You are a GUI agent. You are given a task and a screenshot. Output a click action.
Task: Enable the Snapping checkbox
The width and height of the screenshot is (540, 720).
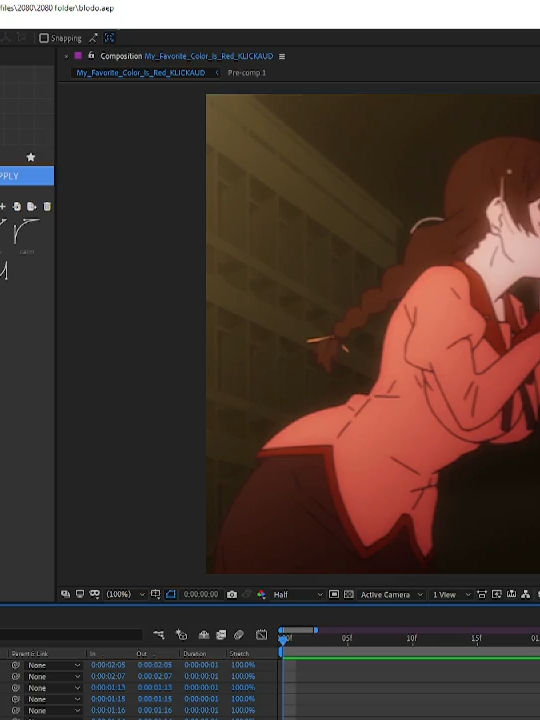tap(44, 38)
